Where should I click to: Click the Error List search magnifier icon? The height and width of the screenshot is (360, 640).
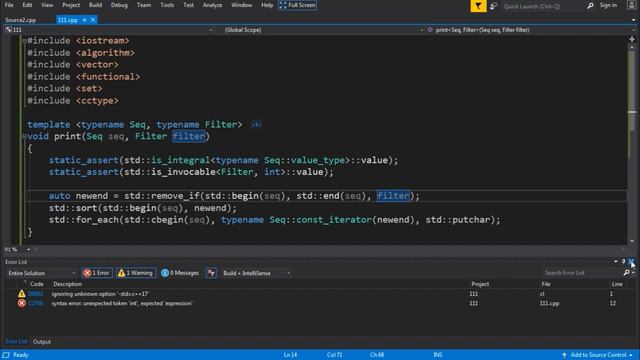tap(627, 273)
